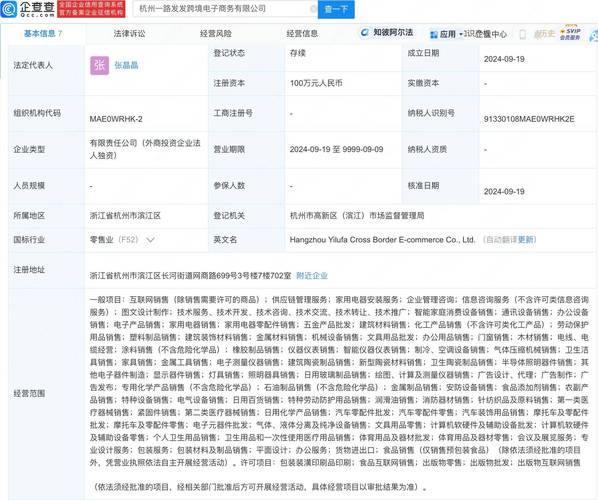Viewport: 598px width, 500px height.
Task: Select taxpayer ID 91330108MAE0WRHK2E text
Action: tap(529, 119)
